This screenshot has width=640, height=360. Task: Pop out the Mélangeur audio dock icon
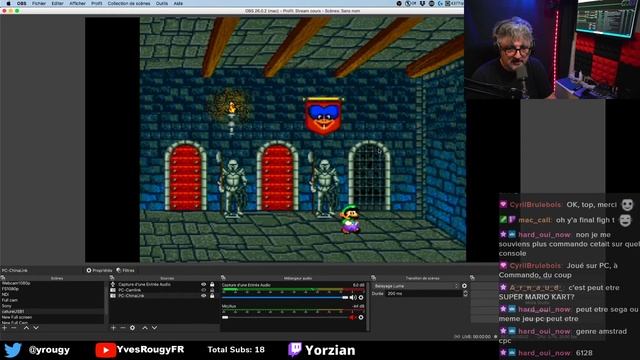coord(223,278)
